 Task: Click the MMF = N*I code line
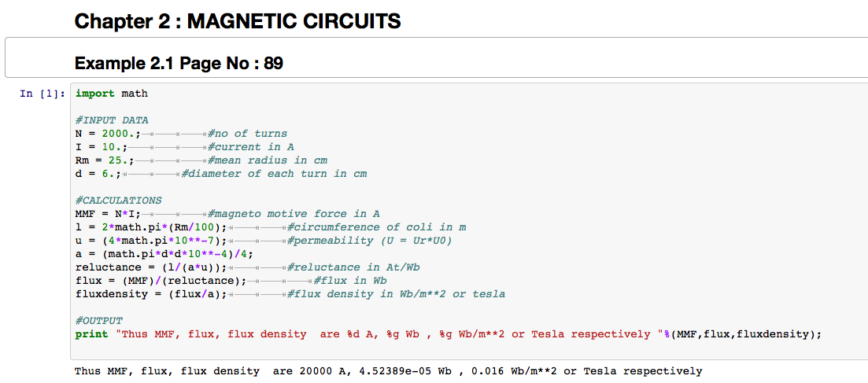tap(107, 214)
